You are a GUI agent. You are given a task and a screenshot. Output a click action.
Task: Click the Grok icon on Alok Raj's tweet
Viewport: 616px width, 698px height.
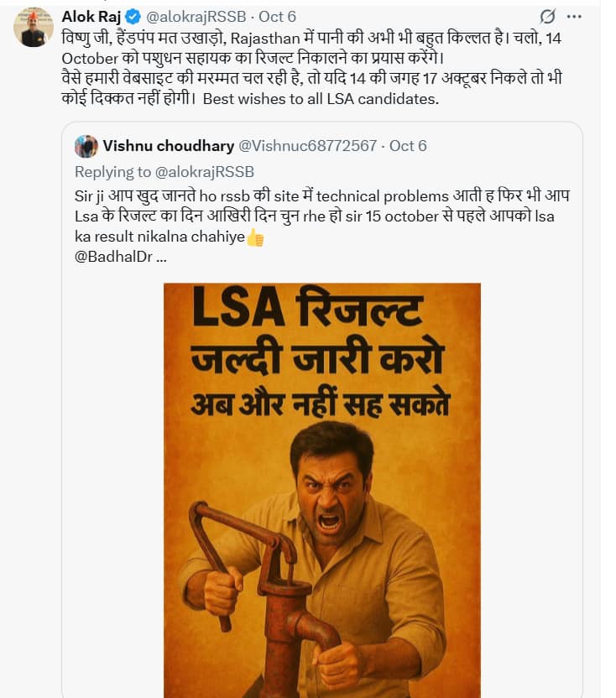click(x=547, y=17)
